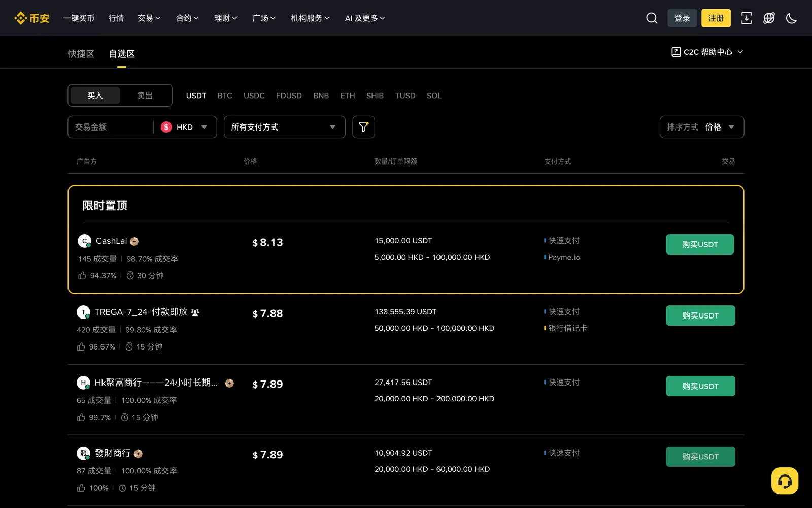Toggle dark mode moon icon

click(791, 18)
